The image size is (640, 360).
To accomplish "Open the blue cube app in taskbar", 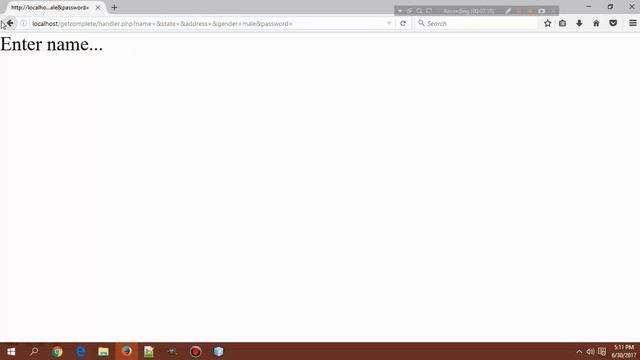I will click(219, 351).
